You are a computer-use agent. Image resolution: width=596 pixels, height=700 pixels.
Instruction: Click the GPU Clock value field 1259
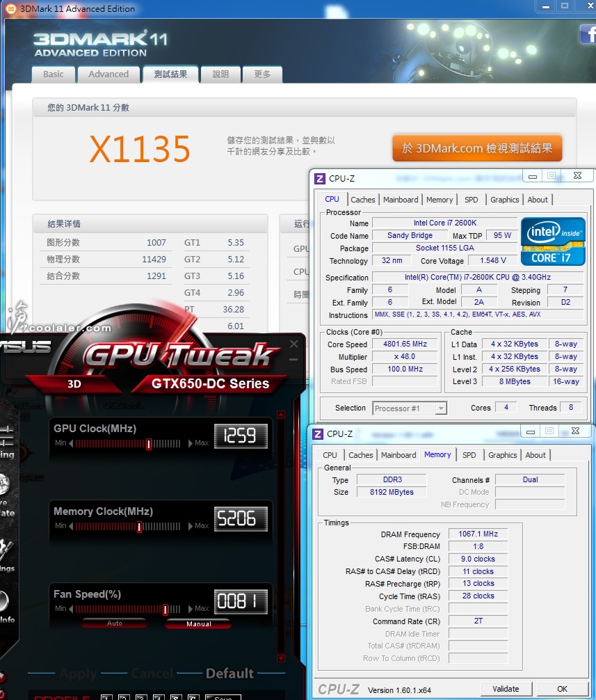(x=241, y=436)
